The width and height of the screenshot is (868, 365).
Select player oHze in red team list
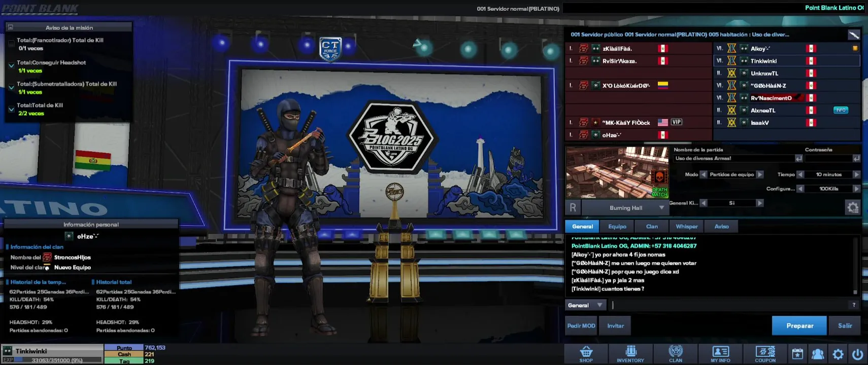coord(639,135)
